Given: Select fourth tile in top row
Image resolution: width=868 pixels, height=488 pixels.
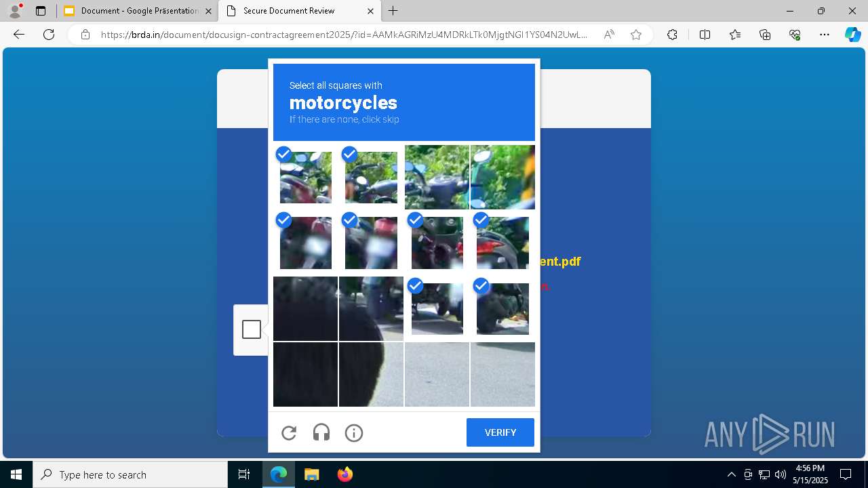Looking at the screenshot, I should (x=502, y=177).
